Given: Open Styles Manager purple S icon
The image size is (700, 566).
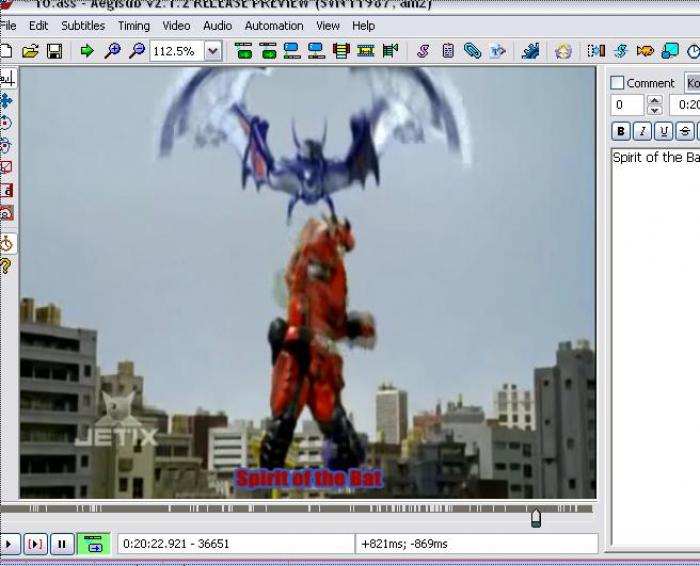Looking at the screenshot, I should tap(423, 51).
